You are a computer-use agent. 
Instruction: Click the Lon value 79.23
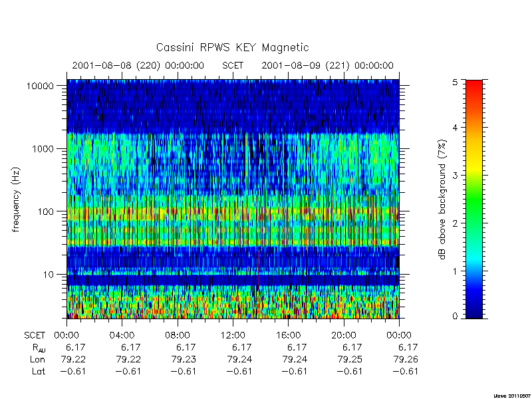tap(184, 359)
